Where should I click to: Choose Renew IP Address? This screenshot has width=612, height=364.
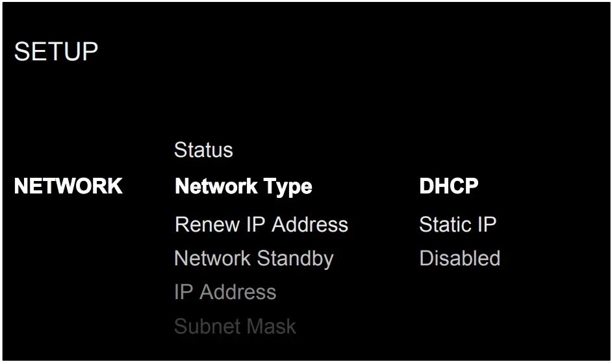tap(261, 224)
